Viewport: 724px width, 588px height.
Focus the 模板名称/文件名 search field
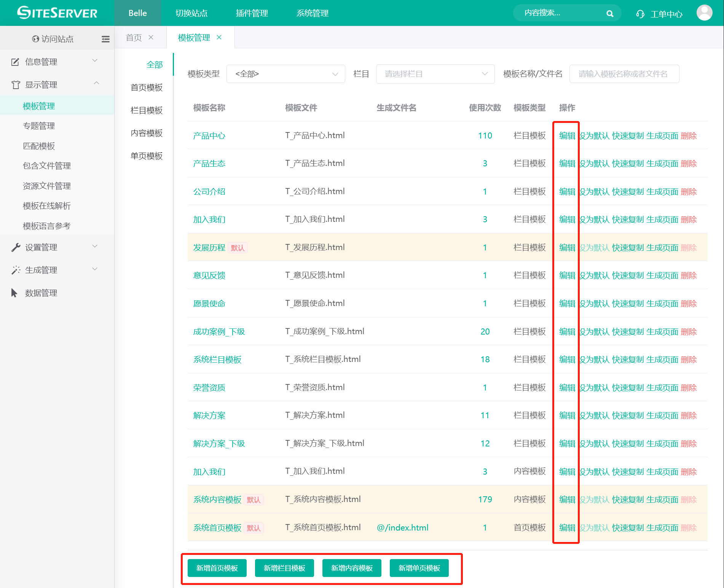[x=624, y=74]
